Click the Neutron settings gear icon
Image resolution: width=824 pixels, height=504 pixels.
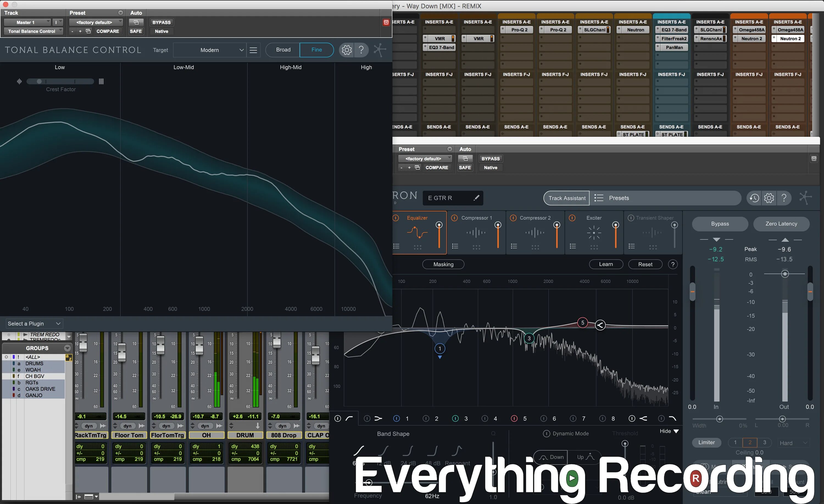(x=769, y=198)
